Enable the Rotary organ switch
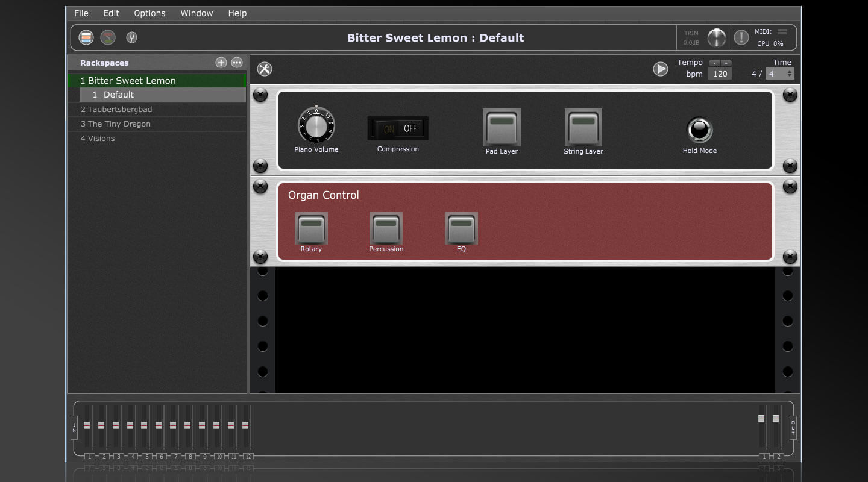This screenshot has width=868, height=482. pyautogui.click(x=311, y=228)
